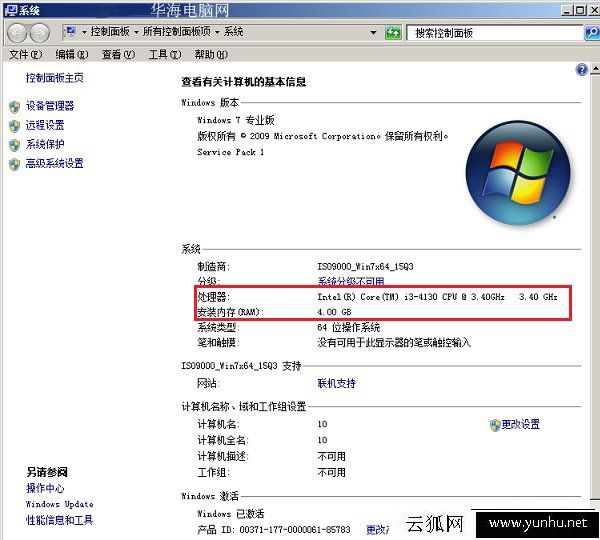Click in the 搜索控制面板 search field
This screenshot has height=540, width=600.
[494, 33]
